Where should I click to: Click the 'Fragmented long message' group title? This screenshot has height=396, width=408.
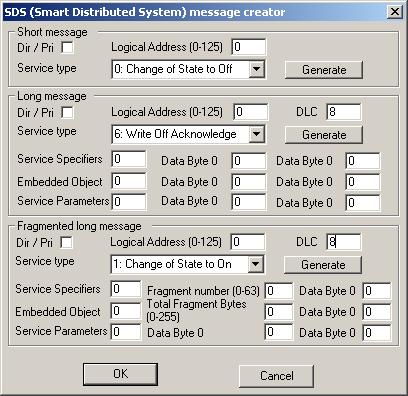pyautogui.click(x=79, y=226)
